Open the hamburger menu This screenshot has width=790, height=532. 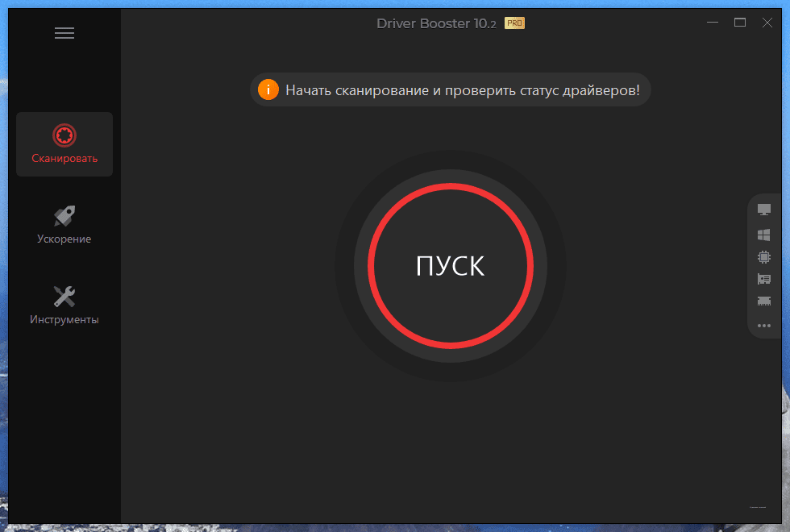pos(64,33)
